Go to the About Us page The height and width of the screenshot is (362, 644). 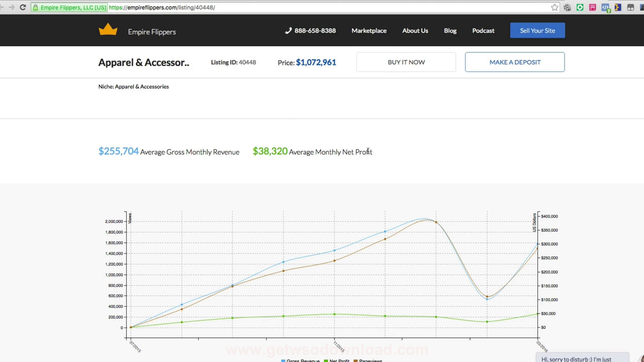(415, 31)
